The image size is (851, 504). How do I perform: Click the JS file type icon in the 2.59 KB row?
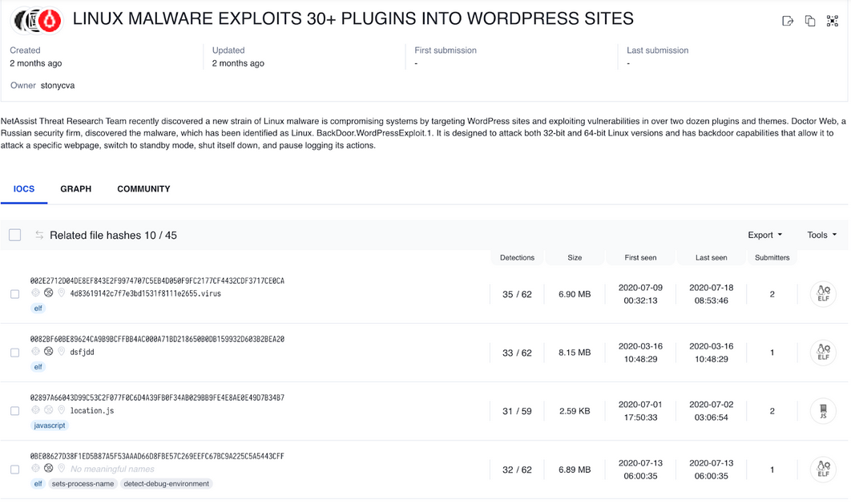(823, 411)
